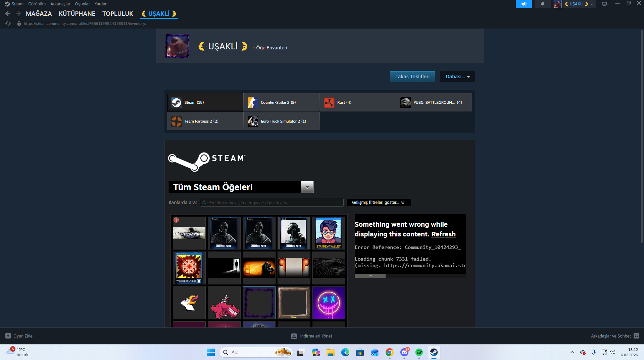Screen dimensions: 644x360
Task: Reload the page with the refresh icon
Action: (x=8, y=24)
